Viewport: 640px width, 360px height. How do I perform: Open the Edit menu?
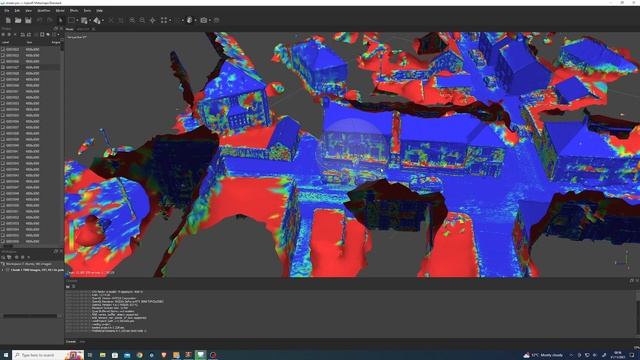17,11
